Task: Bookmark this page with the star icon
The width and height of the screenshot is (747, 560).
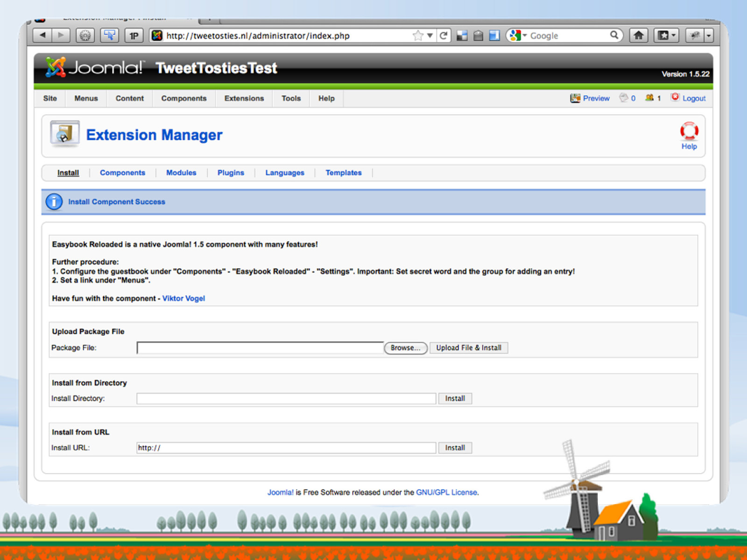Action: 418,35
